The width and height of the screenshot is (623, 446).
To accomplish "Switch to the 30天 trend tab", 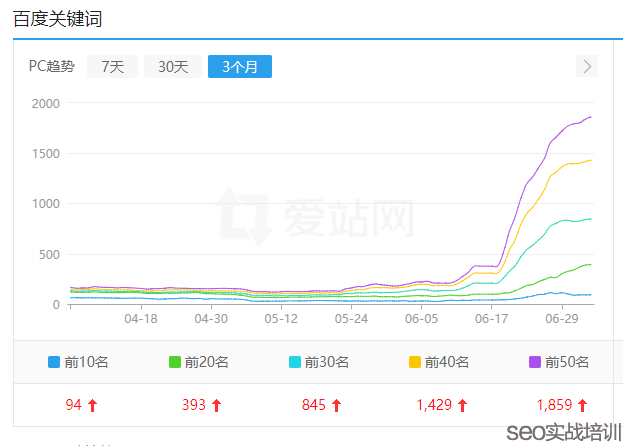I will tap(173, 66).
